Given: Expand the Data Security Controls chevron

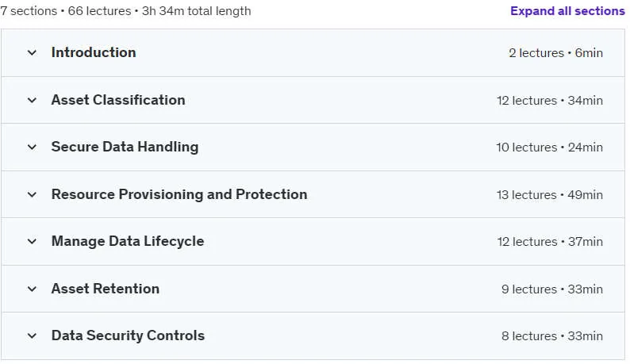Looking at the screenshot, I should 32,336.
